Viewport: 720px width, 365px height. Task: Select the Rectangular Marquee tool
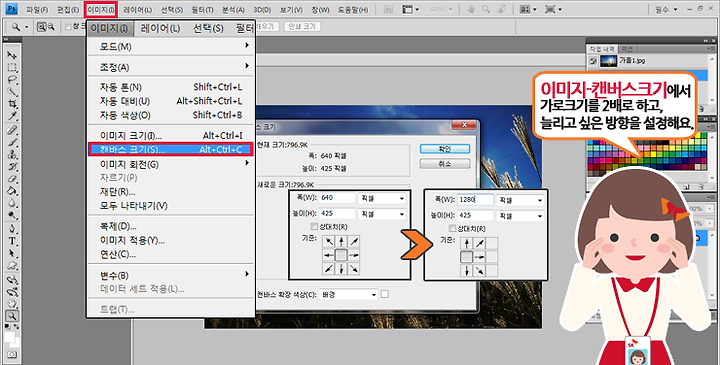(12, 68)
